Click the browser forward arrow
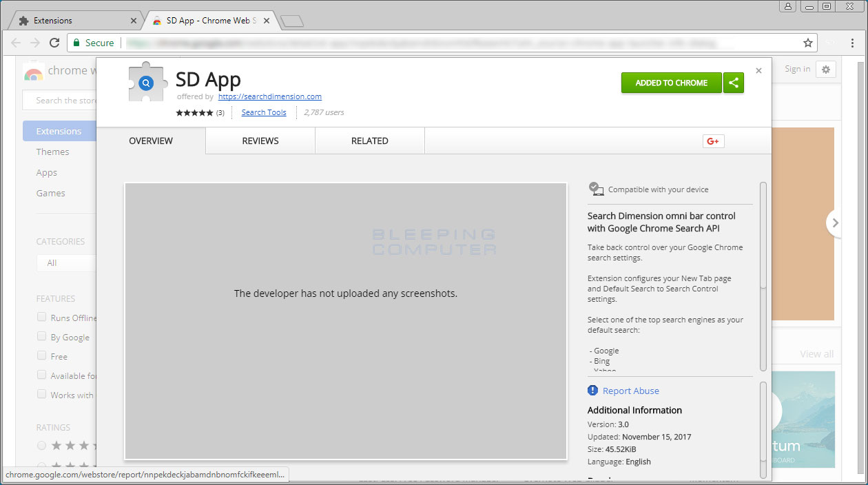Viewport: 868px width, 485px height. 35,43
